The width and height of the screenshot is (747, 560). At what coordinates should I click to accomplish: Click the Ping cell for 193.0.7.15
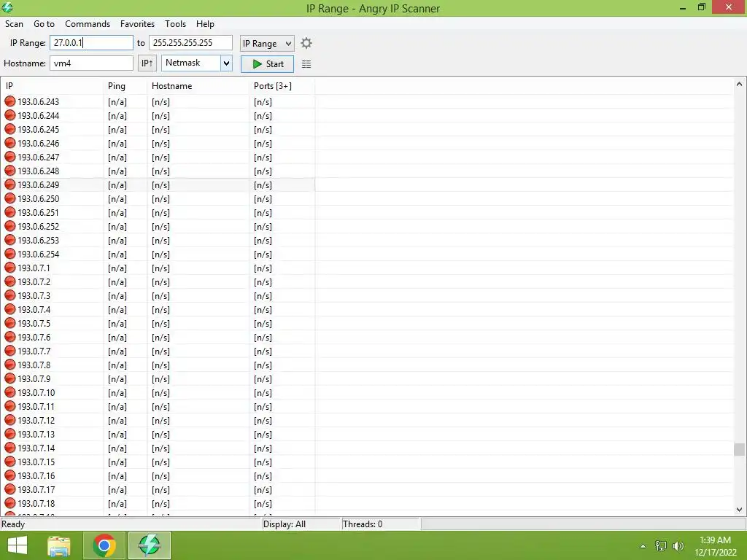(x=117, y=462)
